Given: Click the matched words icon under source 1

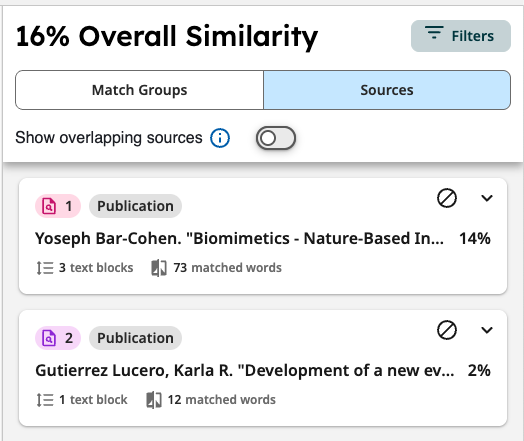Looking at the screenshot, I should point(159,268).
